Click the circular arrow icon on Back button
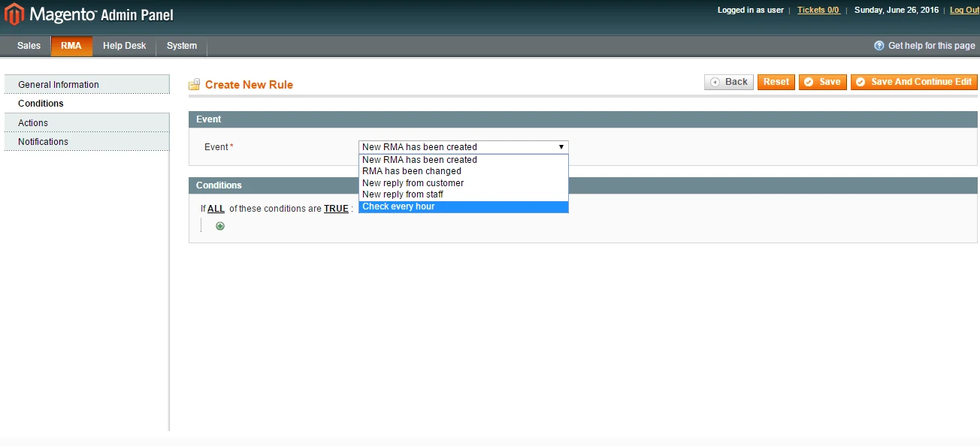 tap(713, 82)
